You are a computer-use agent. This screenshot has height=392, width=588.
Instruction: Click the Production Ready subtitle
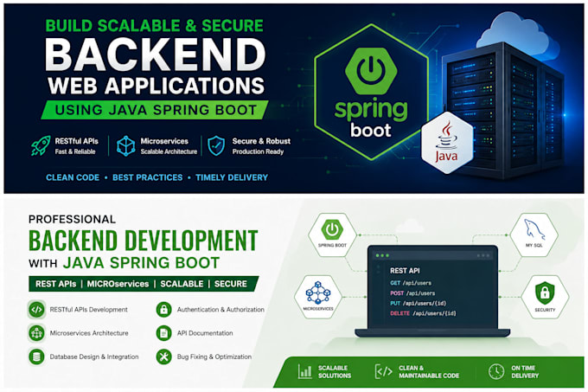pos(258,151)
